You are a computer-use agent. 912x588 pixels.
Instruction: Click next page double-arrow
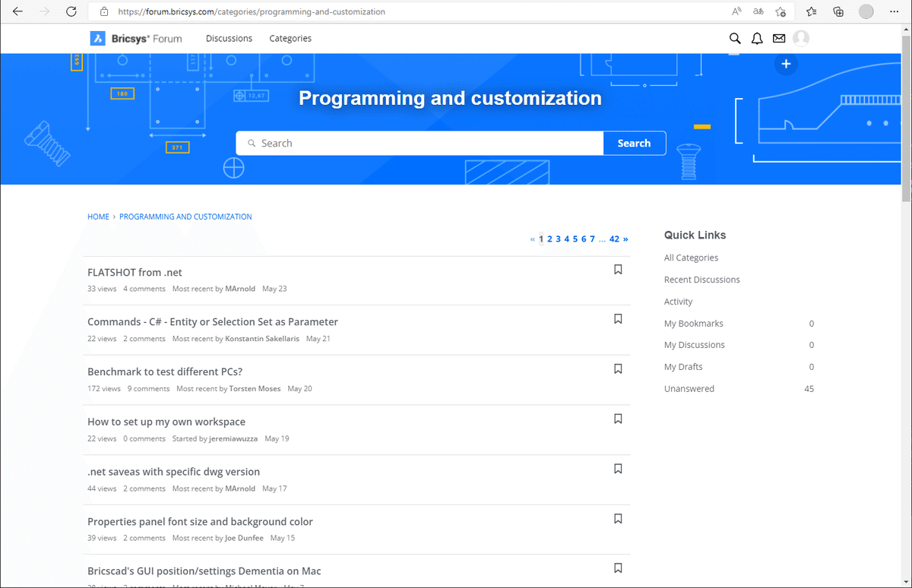coord(625,239)
